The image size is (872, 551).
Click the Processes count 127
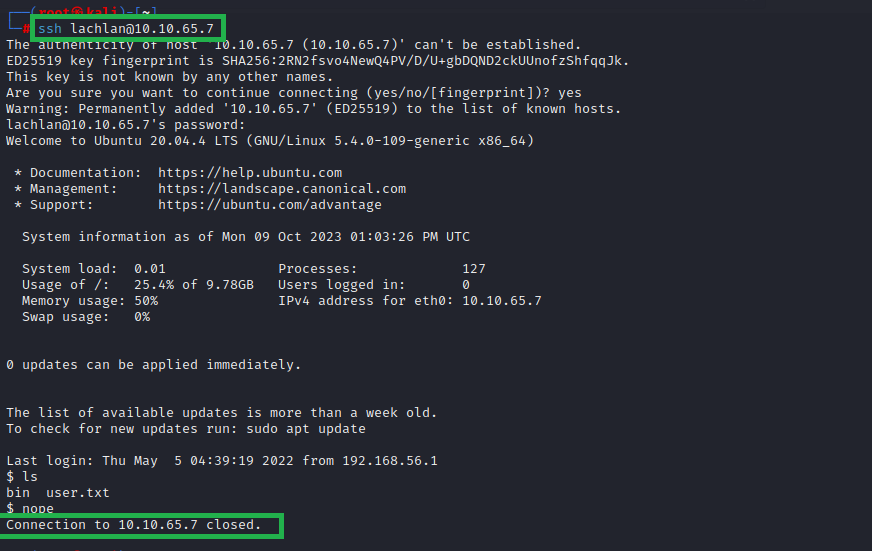pos(474,269)
